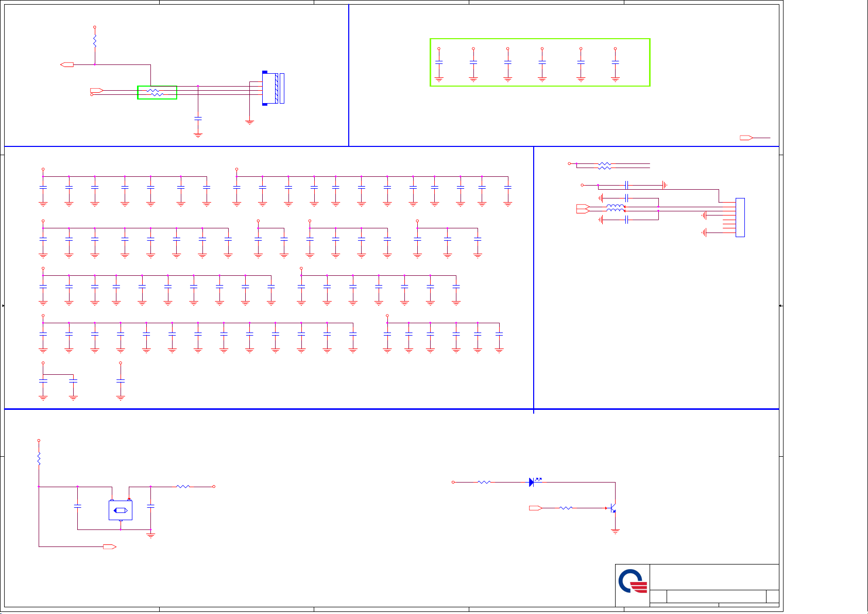Click the output port below the regulator circuit
This screenshot has height=614, width=868.
(110, 546)
